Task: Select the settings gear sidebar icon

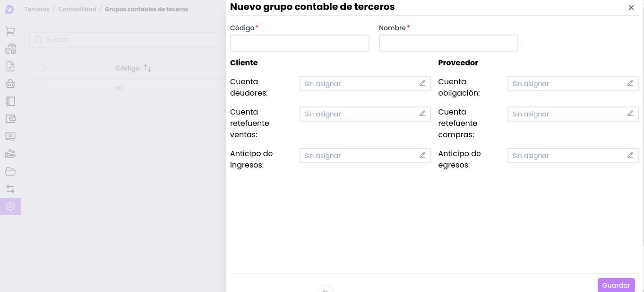Action: click(x=10, y=206)
